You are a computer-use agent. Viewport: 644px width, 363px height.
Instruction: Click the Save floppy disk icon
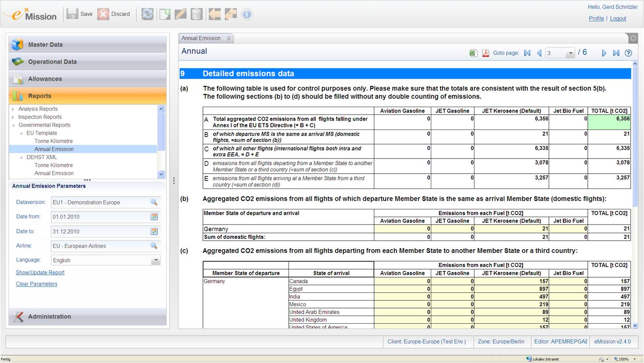[72, 14]
